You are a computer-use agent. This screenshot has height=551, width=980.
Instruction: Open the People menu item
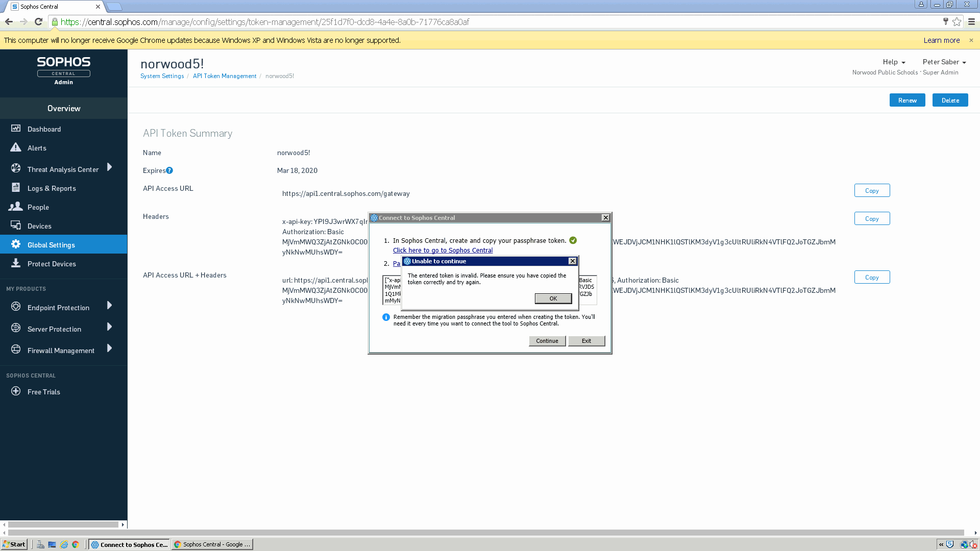pyautogui.click(x=64, y=207)
